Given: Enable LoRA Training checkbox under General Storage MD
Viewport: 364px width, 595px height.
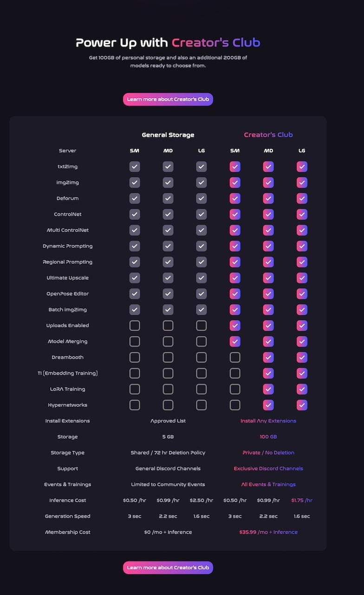Looking at the screenshot, I should (168, 389).
